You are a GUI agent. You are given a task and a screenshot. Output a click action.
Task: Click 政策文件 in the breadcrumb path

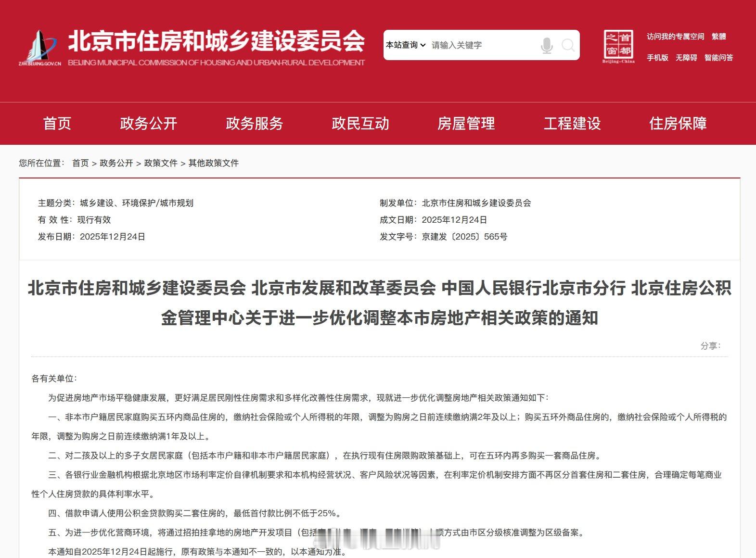[161, 163]
